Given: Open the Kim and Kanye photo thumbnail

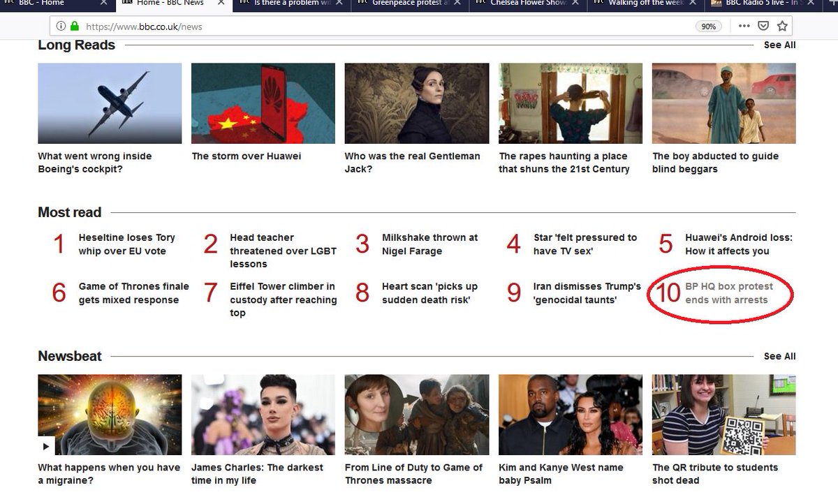Looking at the screenshot, I should [x=571, y=415].
